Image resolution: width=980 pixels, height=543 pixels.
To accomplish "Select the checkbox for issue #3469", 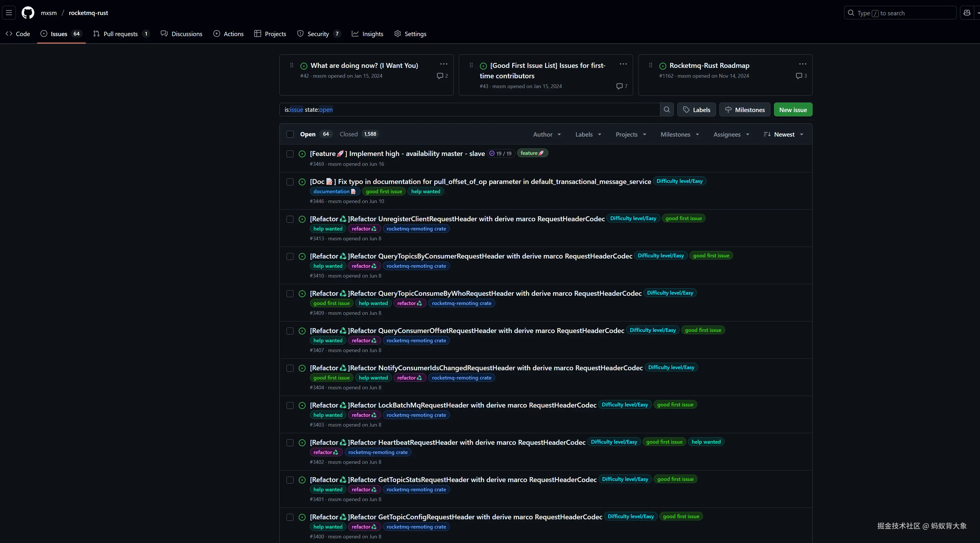I will (x=290, y=154).
